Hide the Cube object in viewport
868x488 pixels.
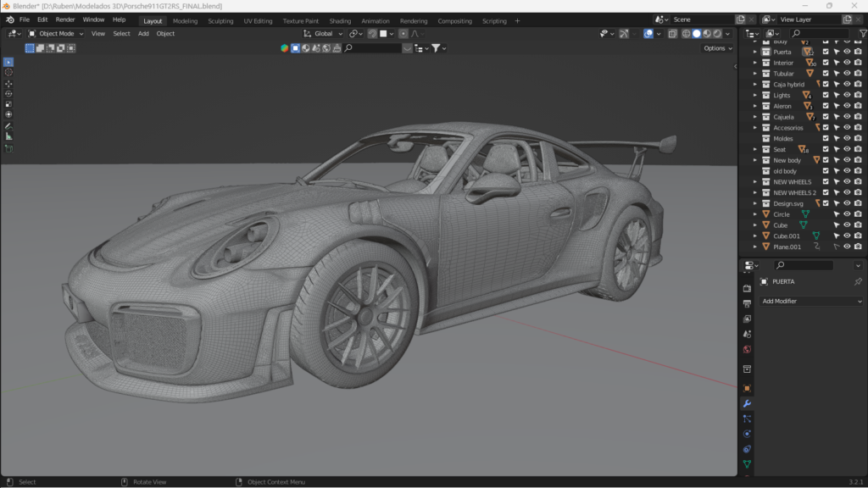click(847, 225)
